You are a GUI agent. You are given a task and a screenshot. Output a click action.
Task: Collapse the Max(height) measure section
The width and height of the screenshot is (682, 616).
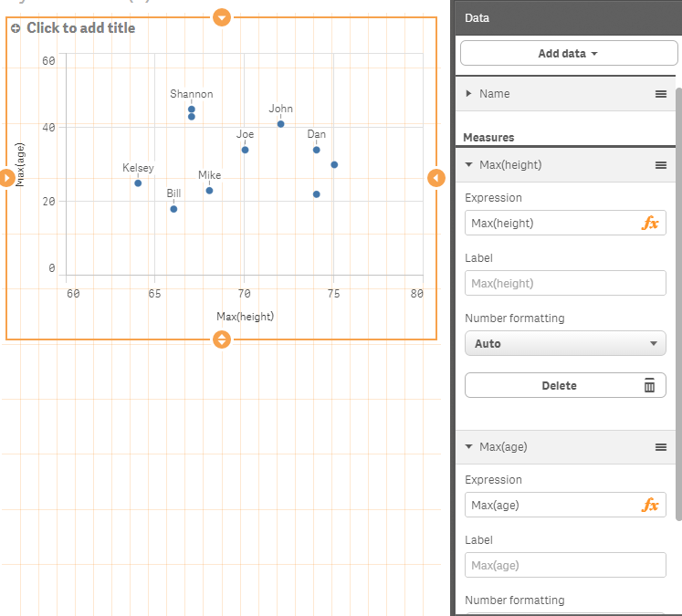469,165
